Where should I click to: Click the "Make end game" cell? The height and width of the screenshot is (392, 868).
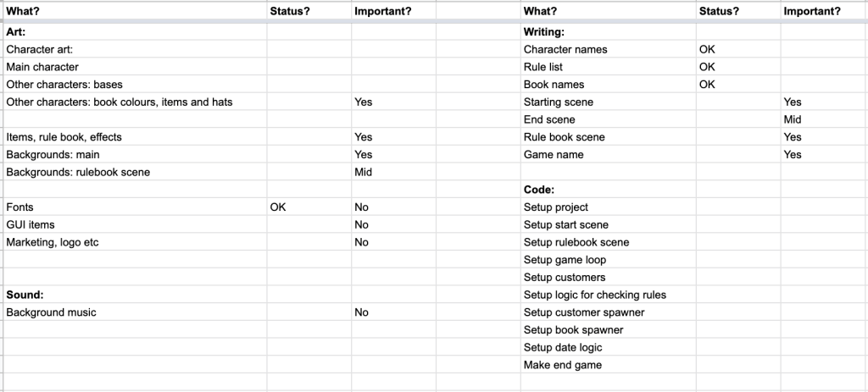click(x=563, y=365)
